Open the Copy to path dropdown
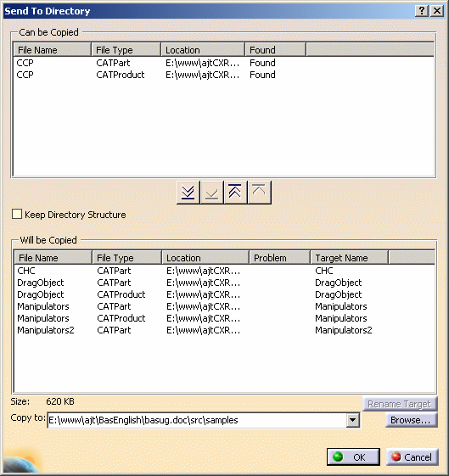Viewport: 449px width, 476px height. click(x=352, y=420)
